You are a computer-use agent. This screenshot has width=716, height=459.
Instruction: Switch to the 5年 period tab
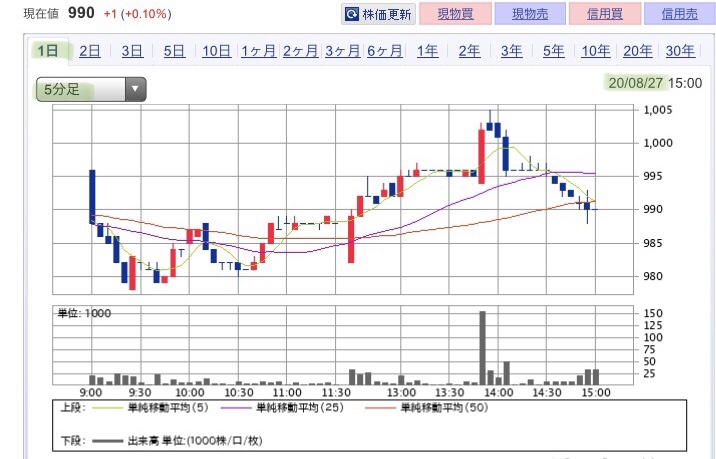tap(553, 51)
